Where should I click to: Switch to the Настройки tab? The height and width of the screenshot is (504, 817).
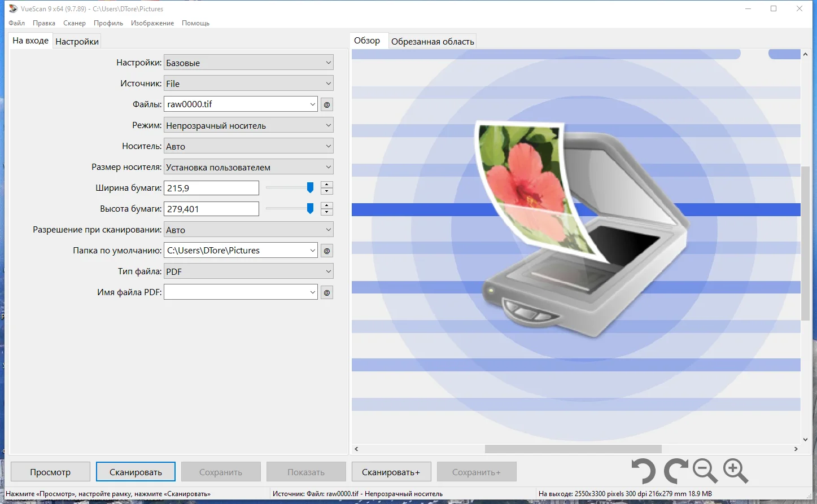pos(77,41)
